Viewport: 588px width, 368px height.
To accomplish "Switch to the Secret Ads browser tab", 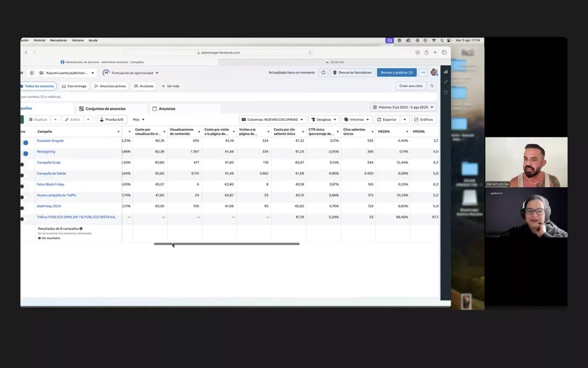I will pyautogui.click(x=335, y=62).
